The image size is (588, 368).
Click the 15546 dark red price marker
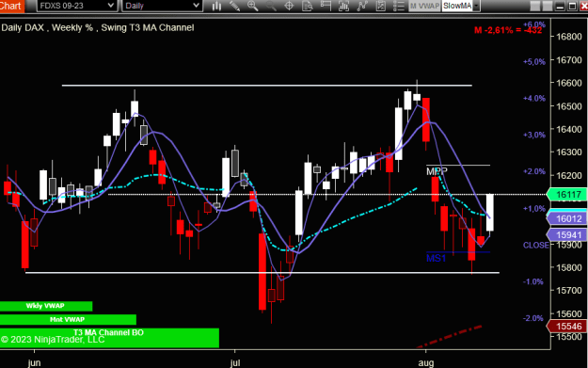coord(567,327)
